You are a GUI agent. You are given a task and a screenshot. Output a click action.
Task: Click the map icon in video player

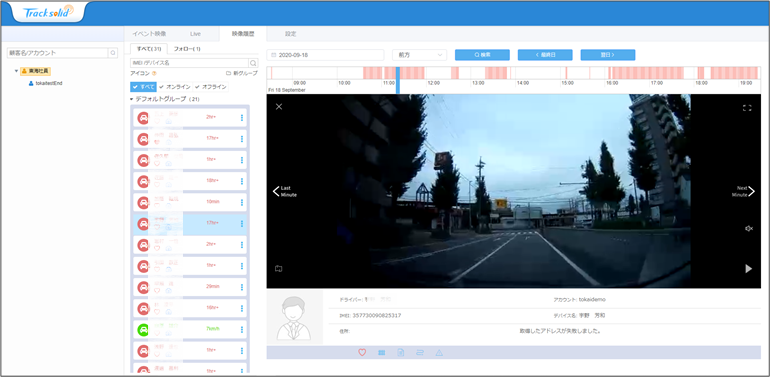[279, 269]
